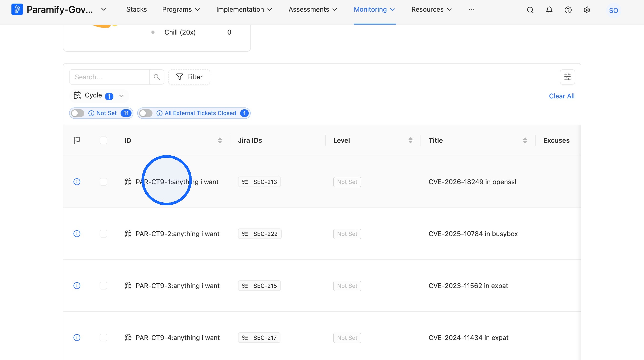Image resolution: width=644 pixels, height=360 pixels.
Task: Check the select-all rows checkbox
Action: click(x=103, y=140)
